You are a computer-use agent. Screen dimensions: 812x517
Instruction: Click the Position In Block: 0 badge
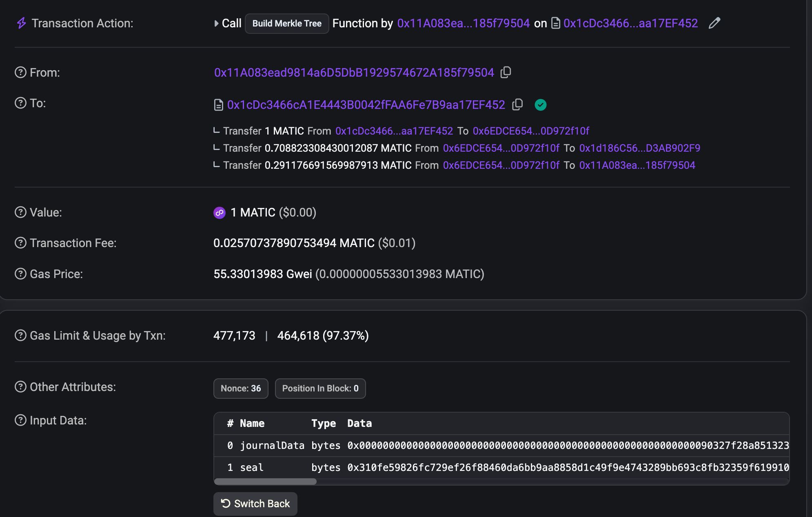[320, 389]
